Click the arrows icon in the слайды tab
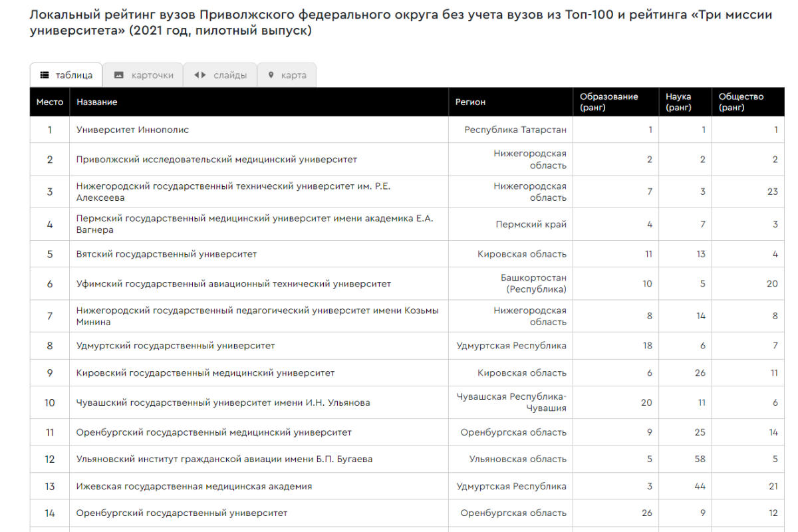This screenshot has height=532, width=798. [x=199, y=75]
